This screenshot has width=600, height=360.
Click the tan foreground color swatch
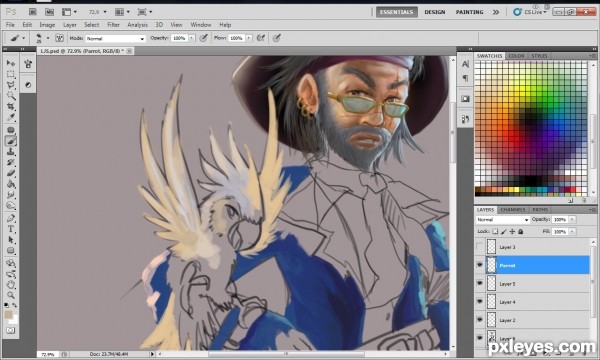[x=8, y=315]
